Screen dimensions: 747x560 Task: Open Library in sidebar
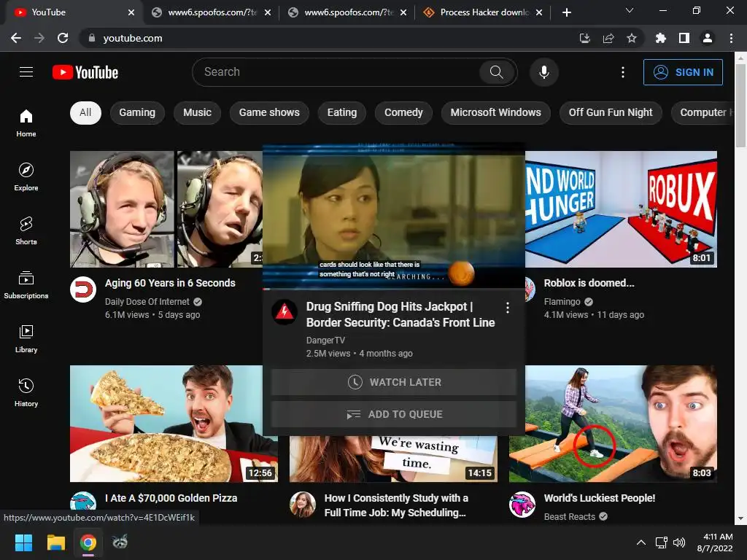tap(26, 338)
